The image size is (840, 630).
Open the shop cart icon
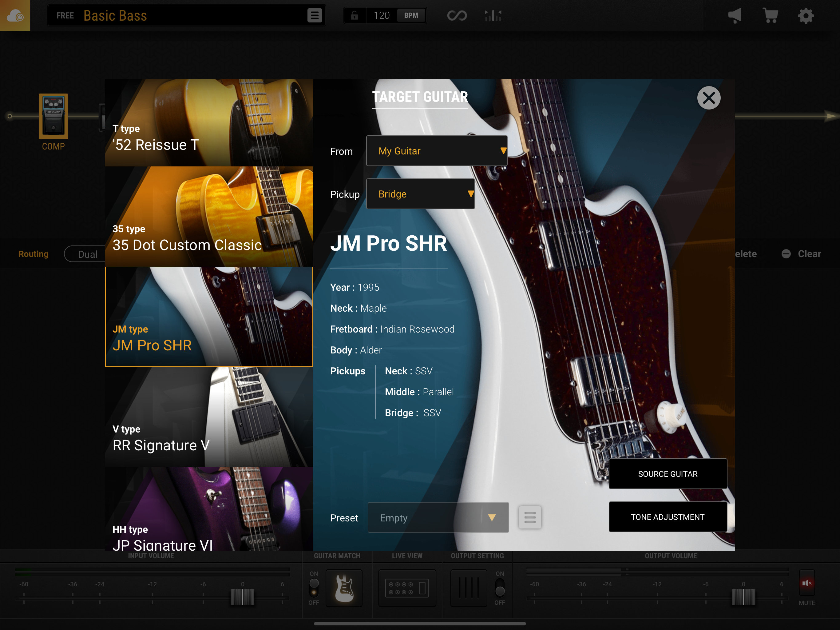click(771, 15)
